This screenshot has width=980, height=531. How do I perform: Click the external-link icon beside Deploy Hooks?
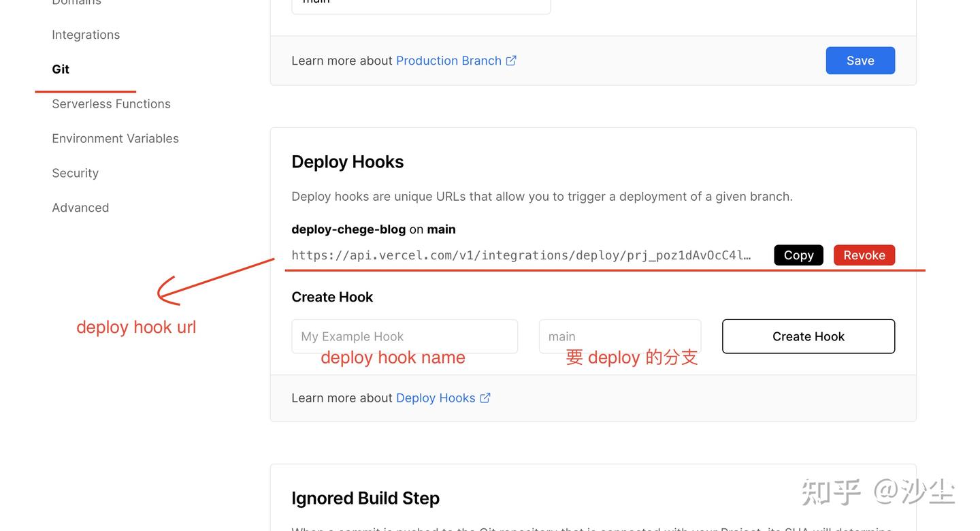[x=485, y=398]
